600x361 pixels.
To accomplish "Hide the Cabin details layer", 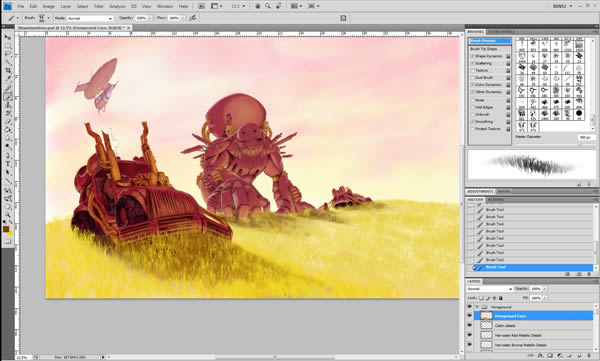I will [470, 325].
